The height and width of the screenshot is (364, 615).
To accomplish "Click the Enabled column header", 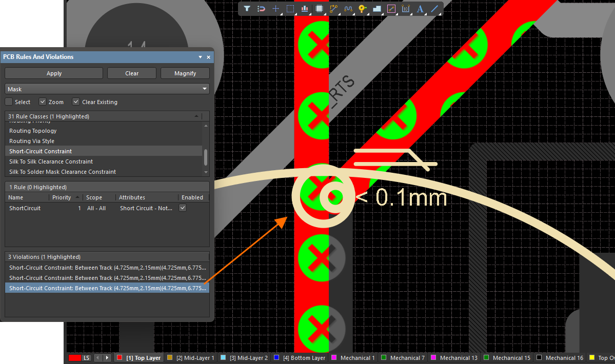I will [193, 197].
